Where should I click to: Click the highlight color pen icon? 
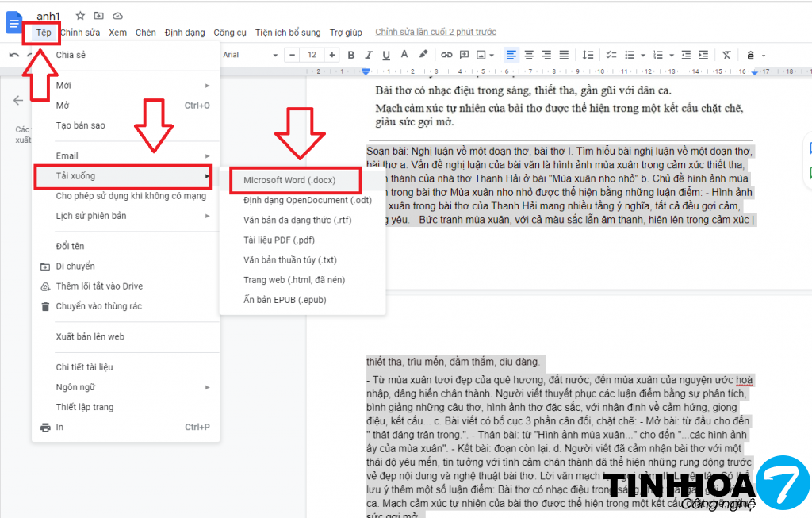pos(423,55)
